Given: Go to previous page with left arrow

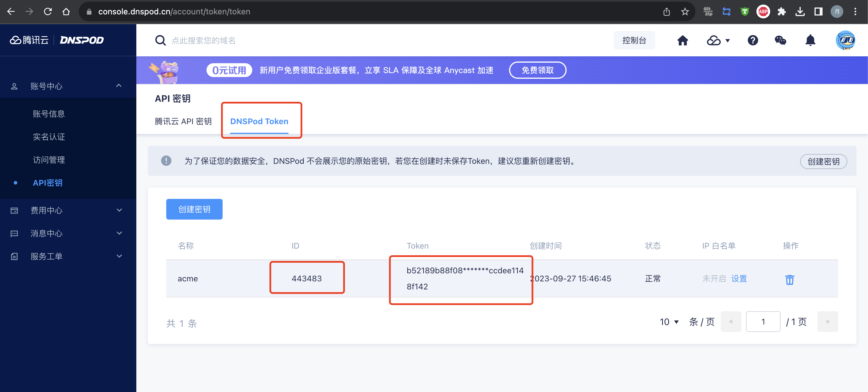Looking at the screenshot, I should [x=731, y=322].
